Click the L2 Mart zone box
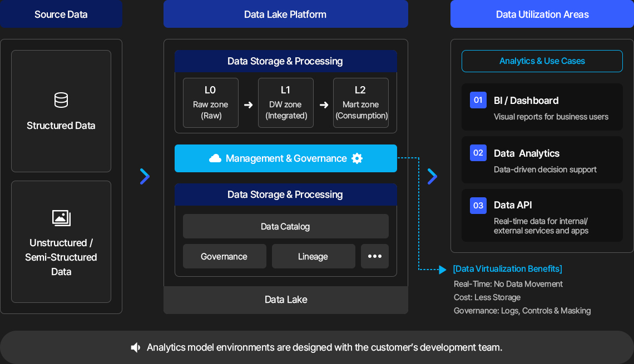The width and height of the screenshot is (634, 364). 361,103
